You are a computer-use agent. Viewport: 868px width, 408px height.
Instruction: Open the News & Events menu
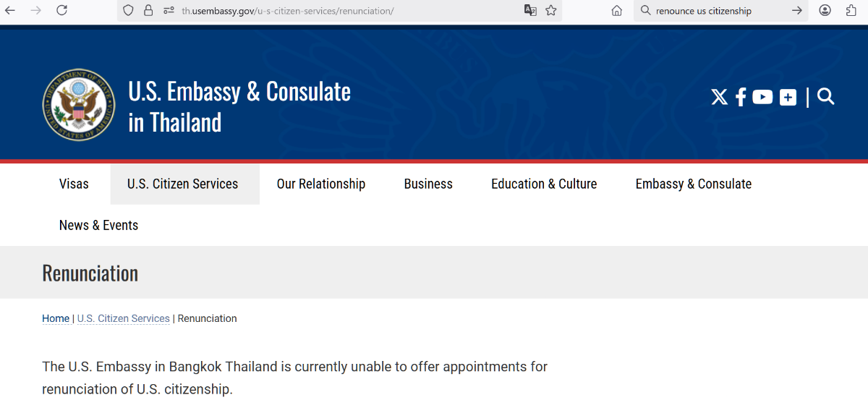tap(98, 225)
